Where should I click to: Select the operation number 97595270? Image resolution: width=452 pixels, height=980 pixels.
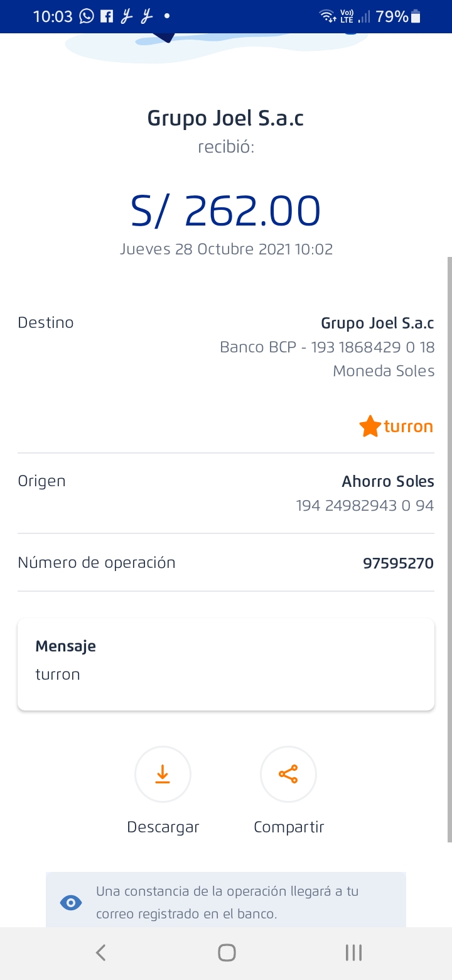(398, 563)
